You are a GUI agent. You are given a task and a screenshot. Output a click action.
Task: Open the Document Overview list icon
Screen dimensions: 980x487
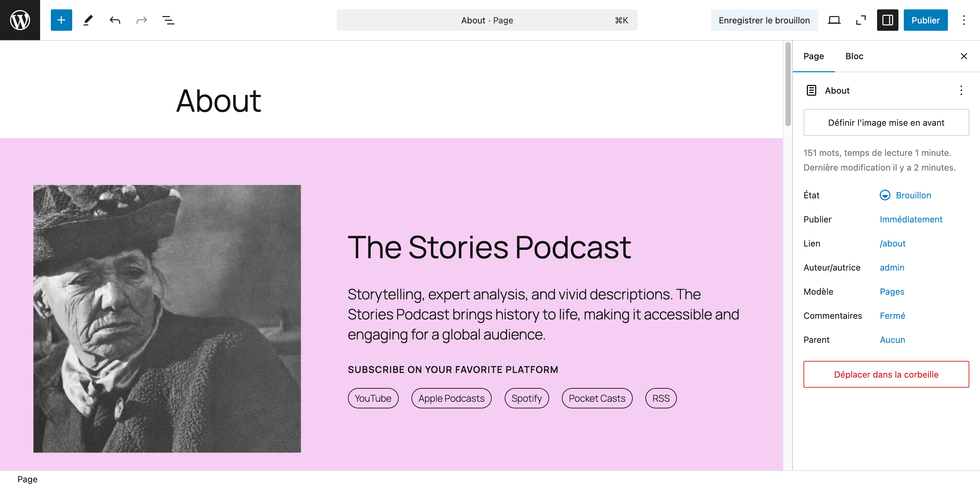tap(168, 20)
